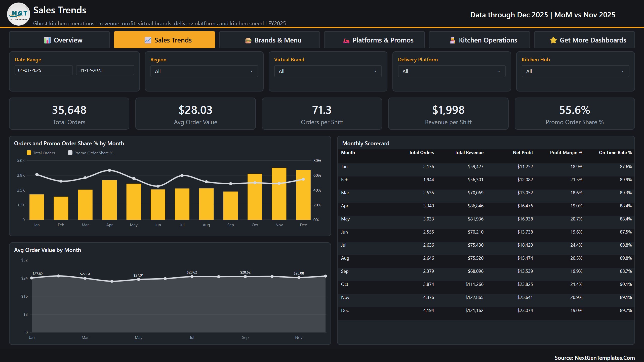Expand the Region dropdown
This screenshot has width=644, height=362.
click(x=204, y=71)
